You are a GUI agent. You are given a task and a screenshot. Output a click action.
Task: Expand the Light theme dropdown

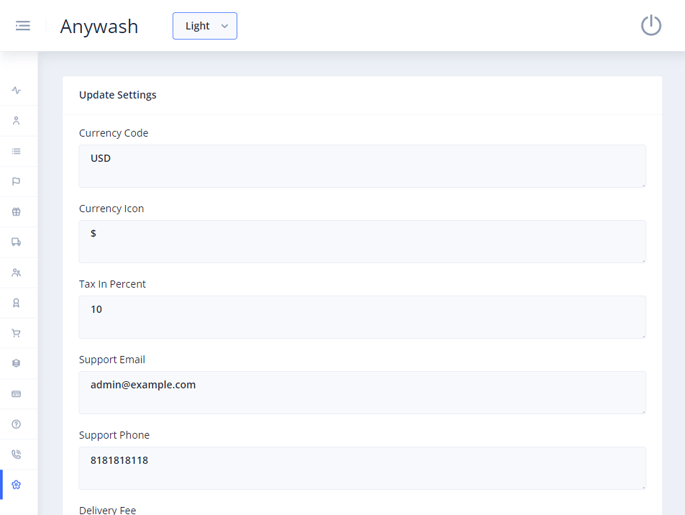[205, 26]
